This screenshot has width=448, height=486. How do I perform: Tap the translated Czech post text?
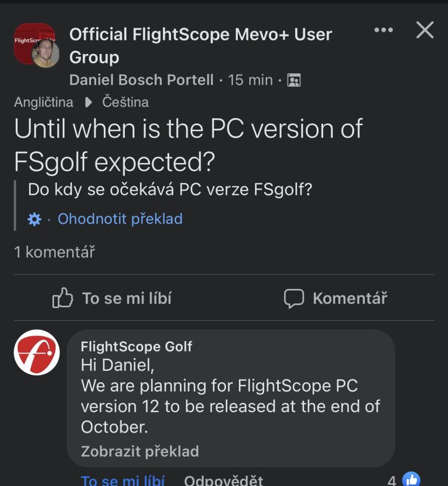coord(170,190)
